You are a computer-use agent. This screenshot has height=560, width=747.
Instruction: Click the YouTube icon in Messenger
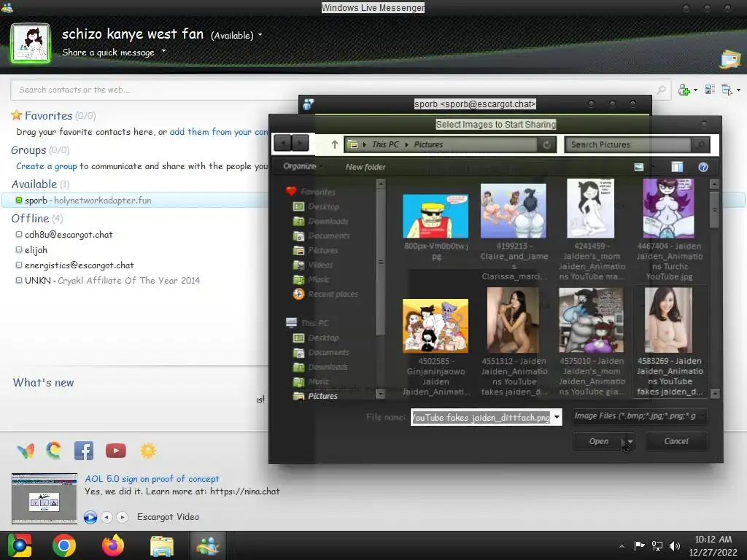coord(116,451)
